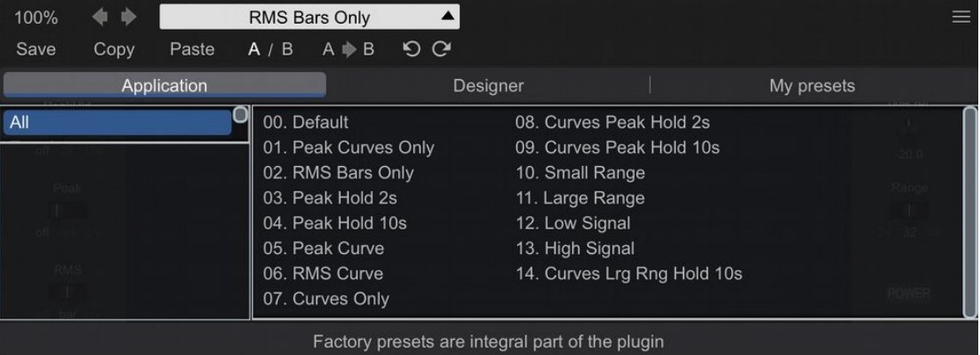Click the Save button
Screen dimensions: 980x355
[x=35, y=49]
